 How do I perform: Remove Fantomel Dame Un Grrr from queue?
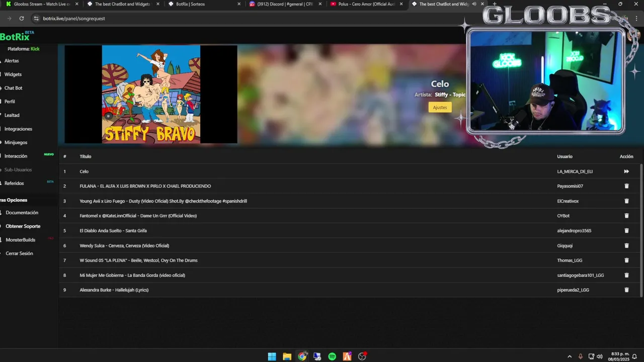point(626,216)
